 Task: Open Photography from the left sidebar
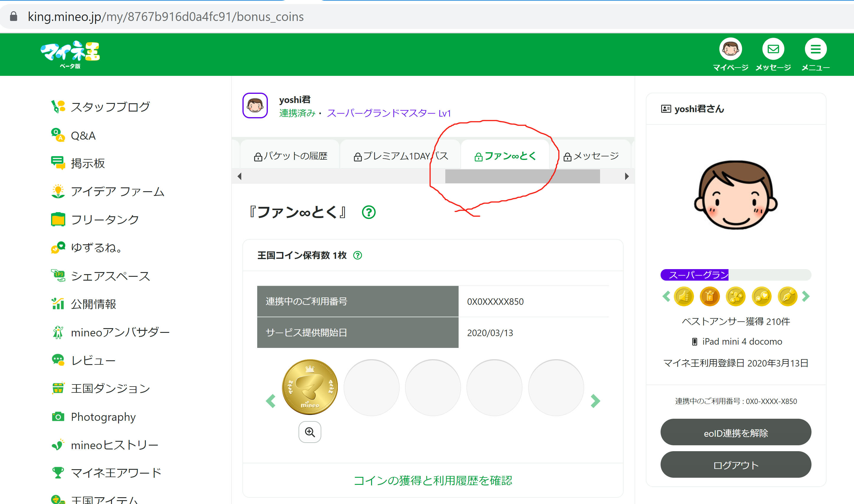coord(103,417)
